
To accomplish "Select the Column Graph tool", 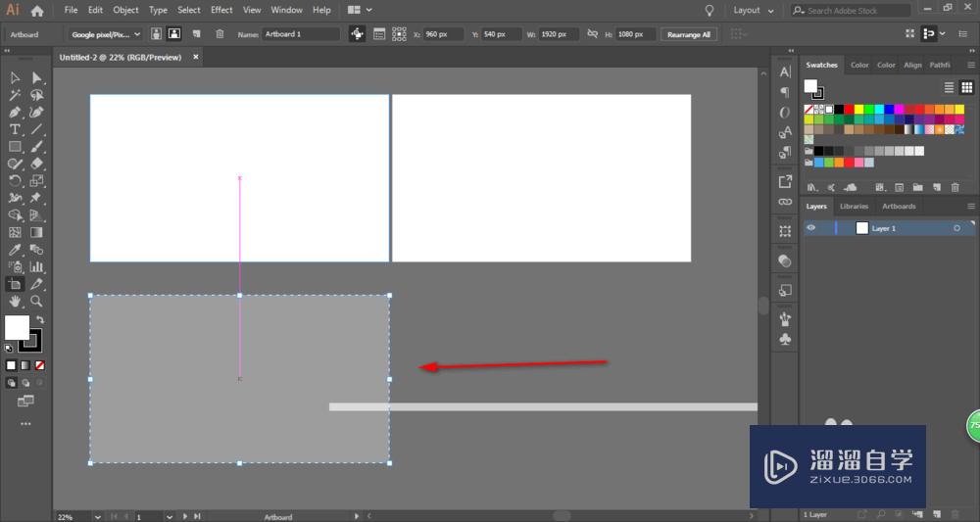I will tap(37, 266).
